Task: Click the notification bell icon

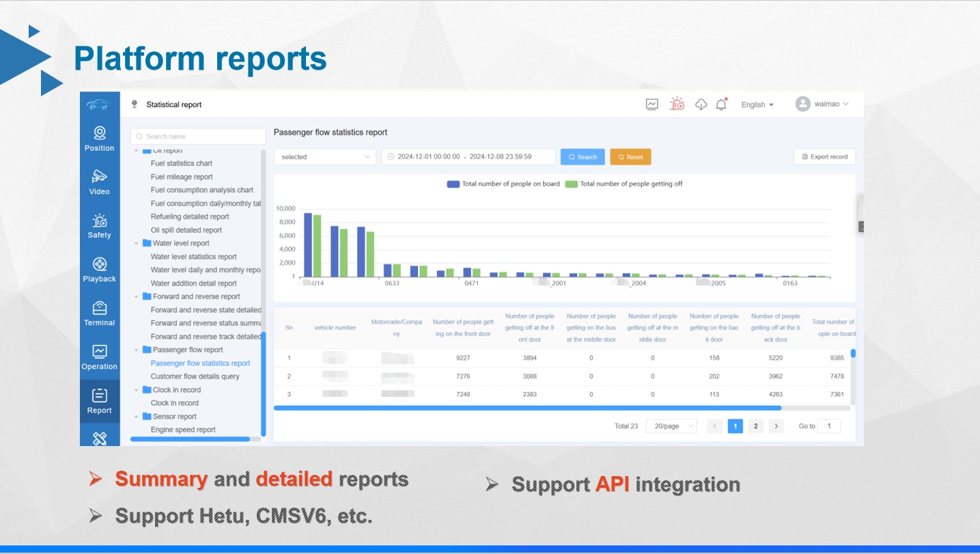Action: pos(720,105)
